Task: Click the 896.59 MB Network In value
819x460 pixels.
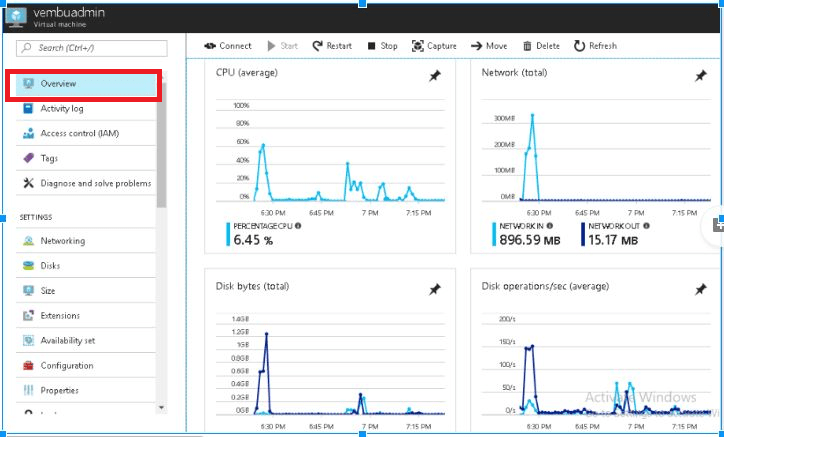Action: pyautogui.click(x=530, y=240)
